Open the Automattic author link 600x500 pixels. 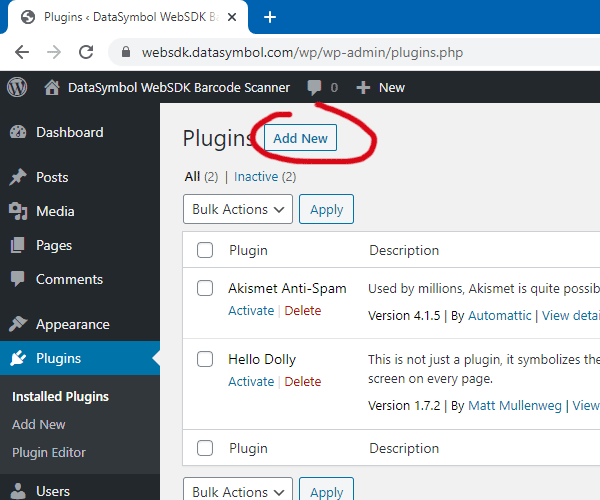[x=500, y=316]
